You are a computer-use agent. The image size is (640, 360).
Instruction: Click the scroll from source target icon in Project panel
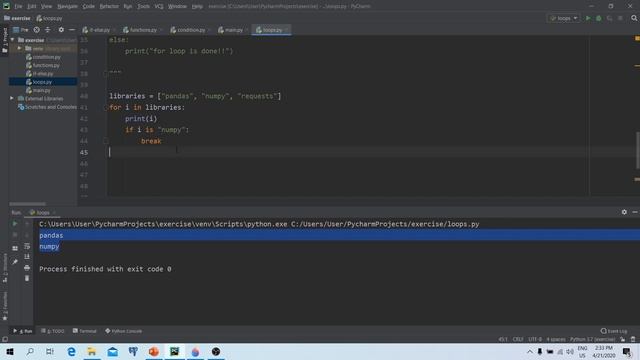pos(36,30)
